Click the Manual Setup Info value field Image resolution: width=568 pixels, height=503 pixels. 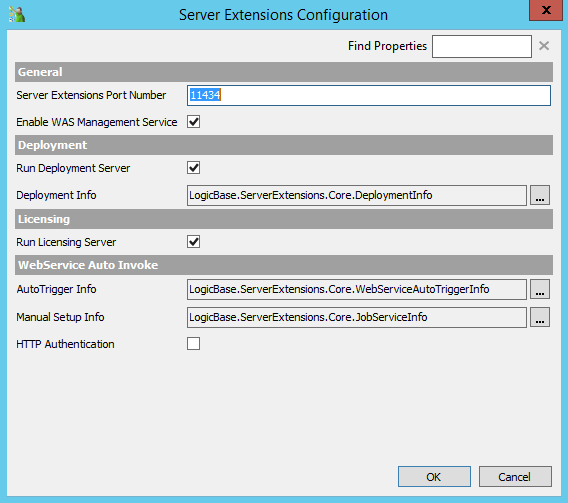[357, 318]
